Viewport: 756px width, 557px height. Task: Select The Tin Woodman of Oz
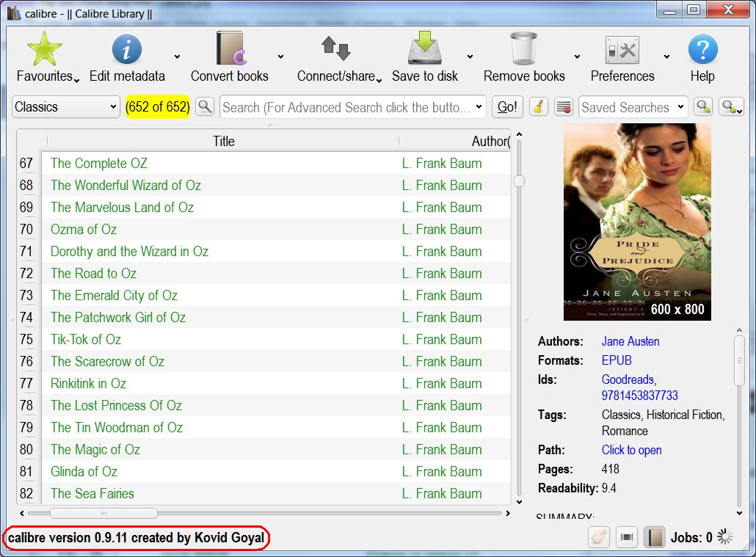click(276, 427)
